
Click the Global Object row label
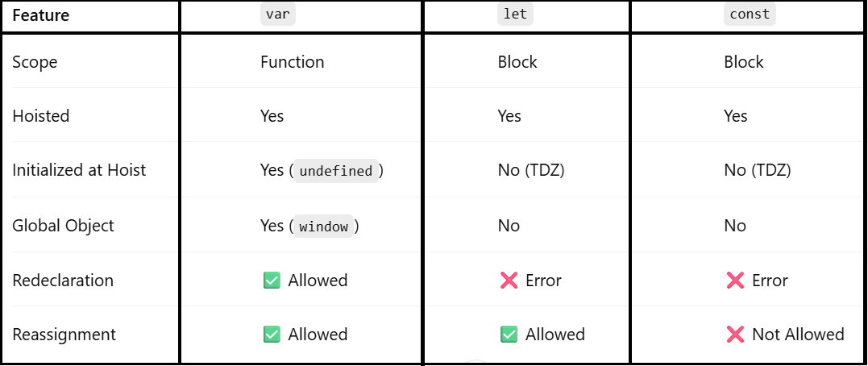point(63,226)
